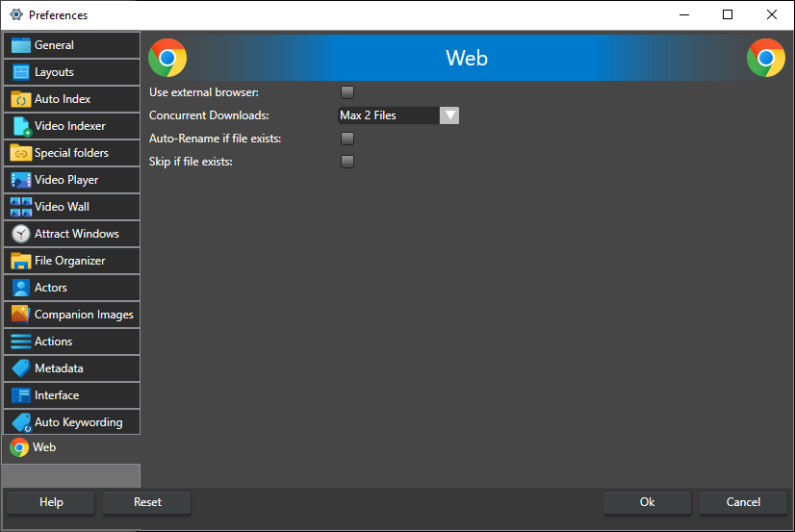
Task: Click the Attract Windows clock icon
Action: (x=20, y=234)
